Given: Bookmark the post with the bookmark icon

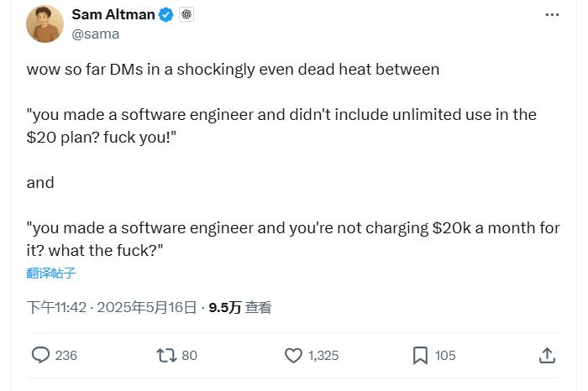Looking at the screenshot, I should point(420,356).
